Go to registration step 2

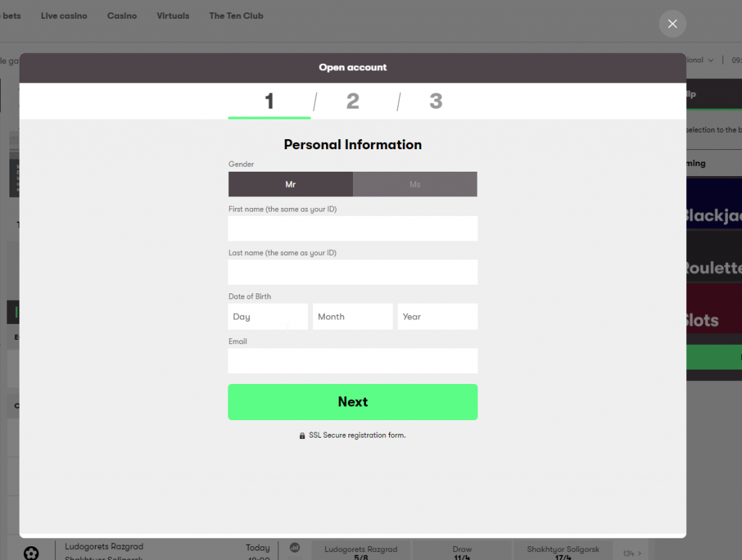[x=353, y=101]
